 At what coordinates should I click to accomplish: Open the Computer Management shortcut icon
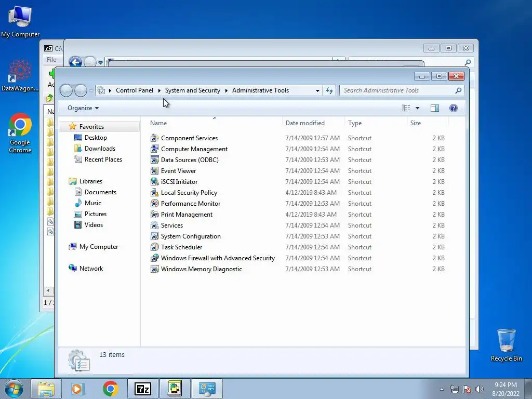pyautogui.click(x=154, y=149)
